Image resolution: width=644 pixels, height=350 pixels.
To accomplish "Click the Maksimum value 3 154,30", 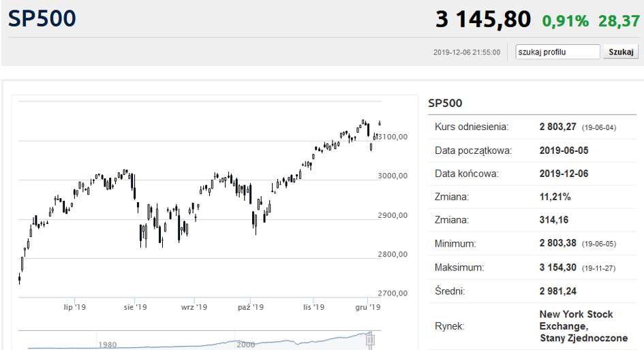I will (x=557, y=268).
